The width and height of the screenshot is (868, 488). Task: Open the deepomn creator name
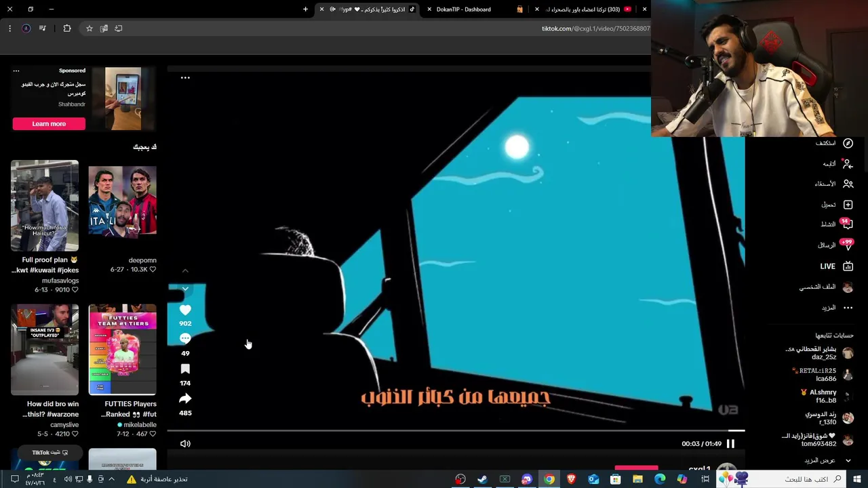pyautogui.click(x=142, y=260)
